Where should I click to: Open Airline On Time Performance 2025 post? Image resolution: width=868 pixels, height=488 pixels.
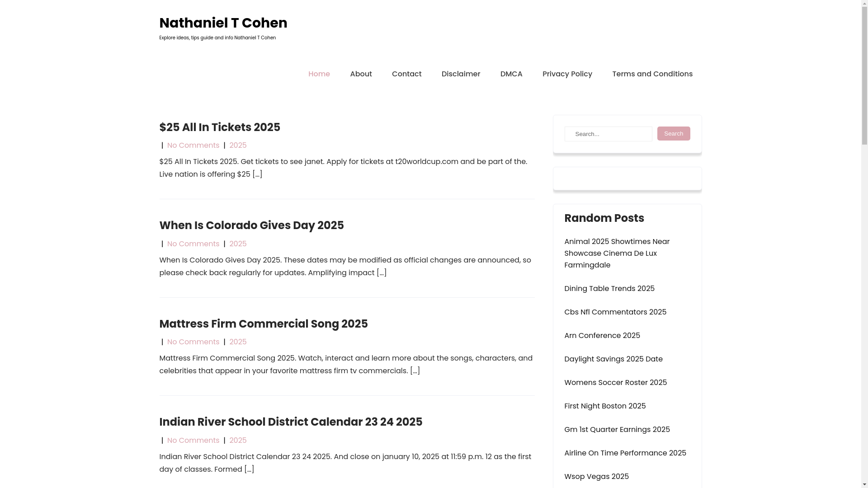point(625,453)
